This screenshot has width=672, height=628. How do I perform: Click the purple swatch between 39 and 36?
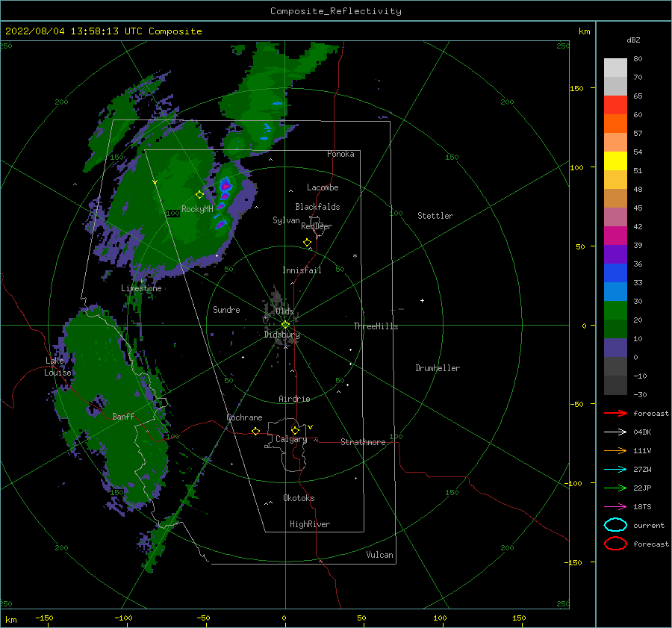pos(615,254)
